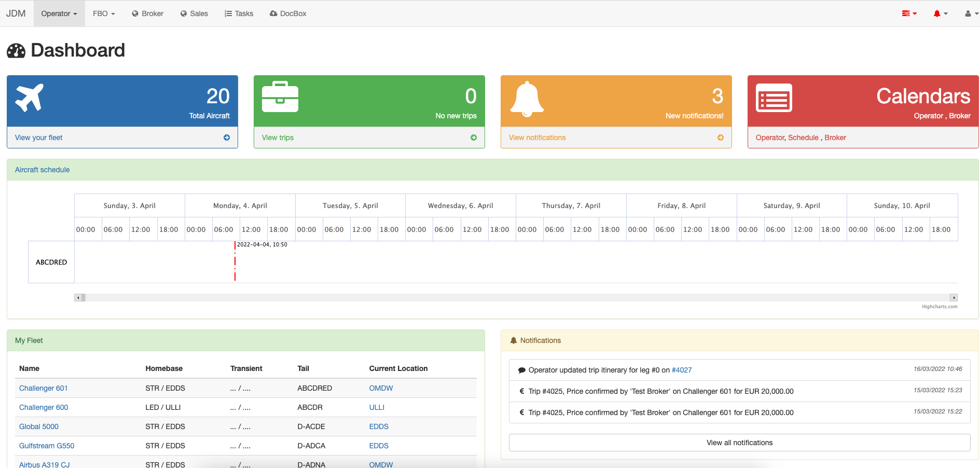The height and width of the screenshot is (468, 980).
Task: Open the Challenger 601 aircraft link
Action: click(x=44, y=388)
